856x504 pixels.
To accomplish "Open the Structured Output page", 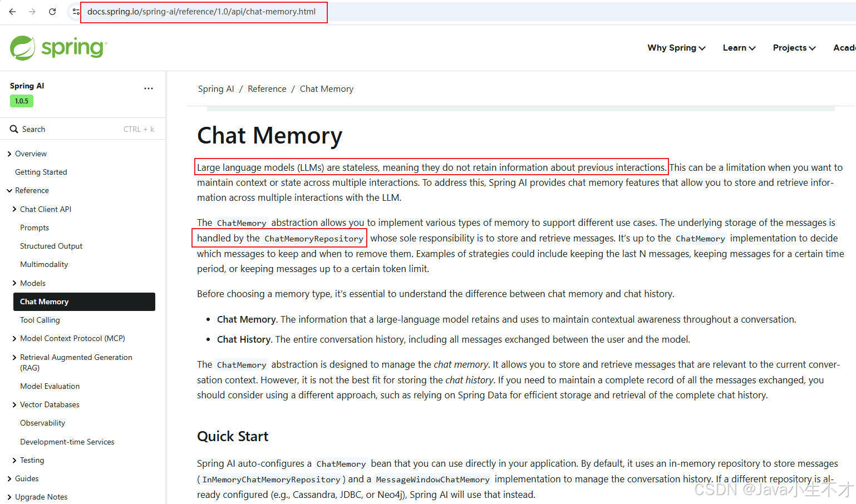I will pyautogui.click(x=51, y=246).
